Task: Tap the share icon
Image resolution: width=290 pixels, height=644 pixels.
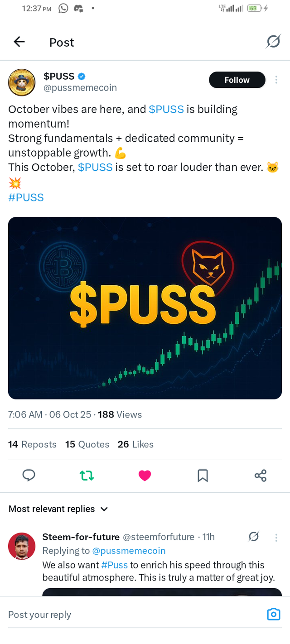Action: coord(261,475)
